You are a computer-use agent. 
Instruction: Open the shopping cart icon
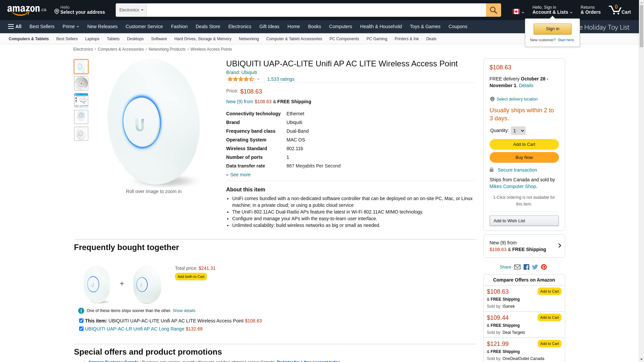click(619, 10)
